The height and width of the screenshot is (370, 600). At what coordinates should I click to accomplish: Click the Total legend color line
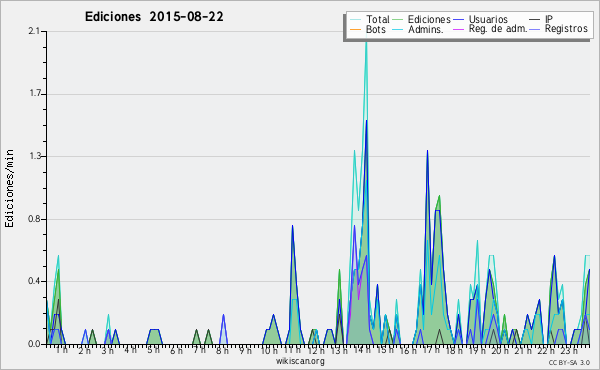(x=355, y=20)
